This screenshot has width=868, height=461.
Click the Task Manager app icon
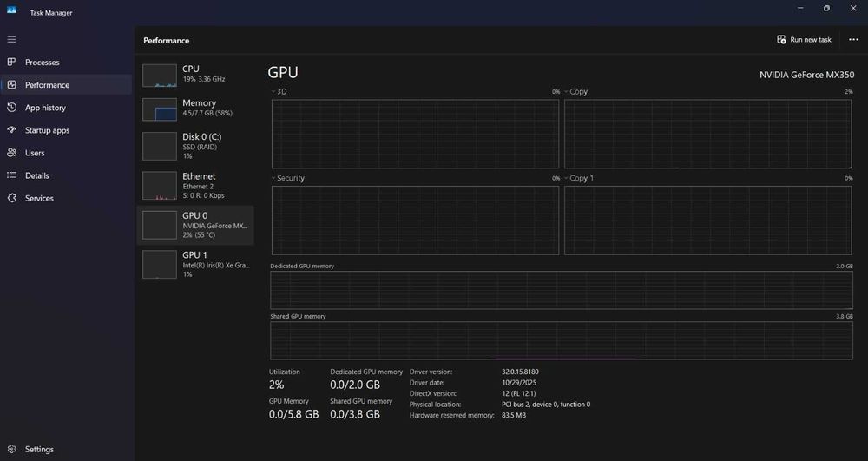[11, 10]
